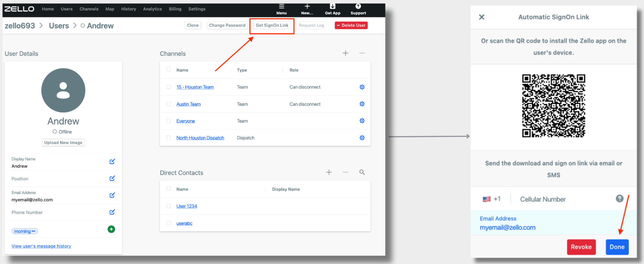Open the Austin Team channel link
Viewport: 644px width, 264px height.
pos(188,104)
